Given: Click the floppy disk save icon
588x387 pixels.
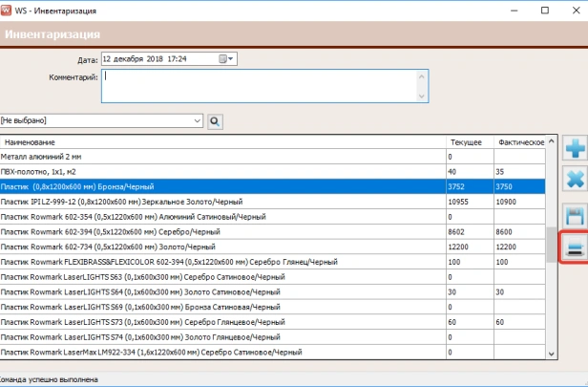Looking at the screenshot, I should coord(574,215).
